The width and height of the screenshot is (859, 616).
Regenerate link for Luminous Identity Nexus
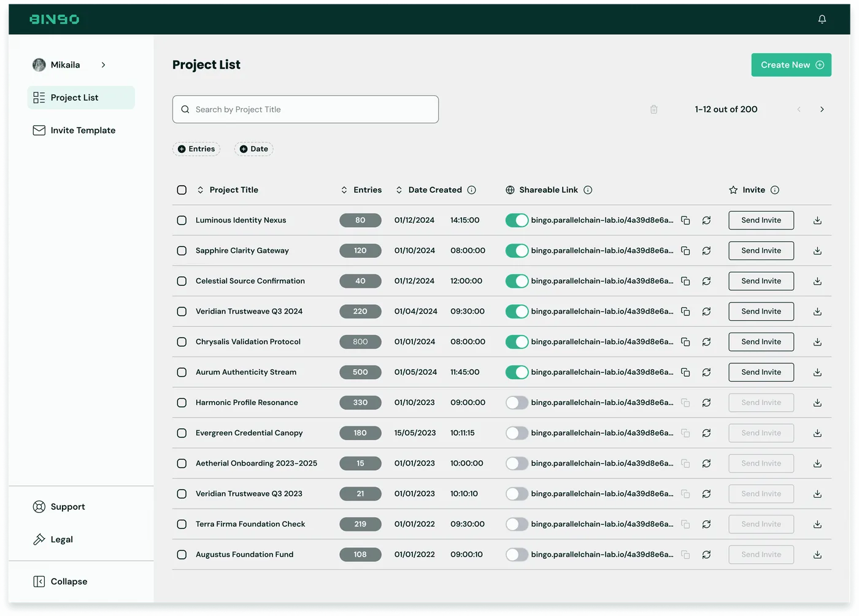coord(707,220)
